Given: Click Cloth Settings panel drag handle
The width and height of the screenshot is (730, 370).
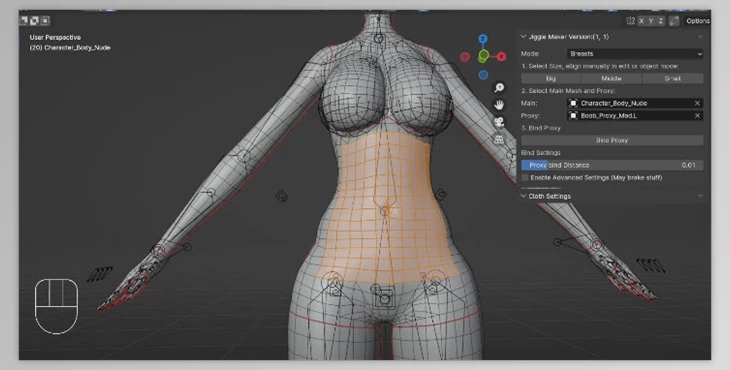Looking at the screenshot, I should 701,196.
